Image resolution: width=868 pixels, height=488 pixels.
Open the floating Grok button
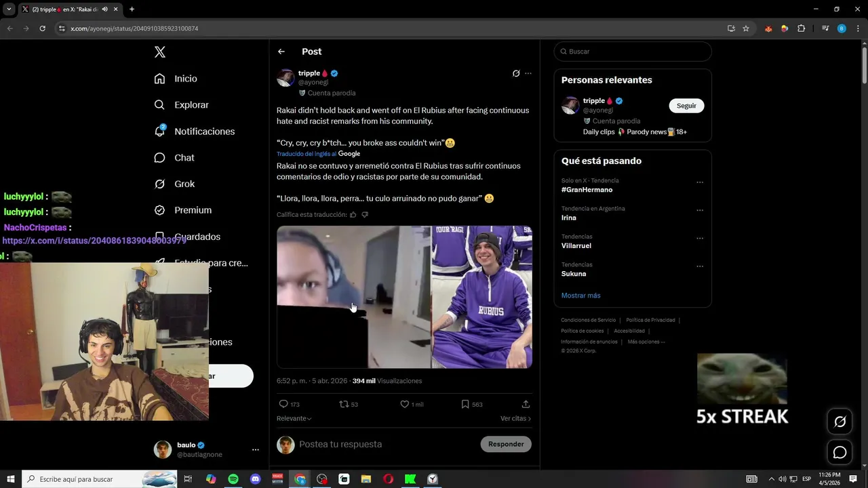pos(840,422)
